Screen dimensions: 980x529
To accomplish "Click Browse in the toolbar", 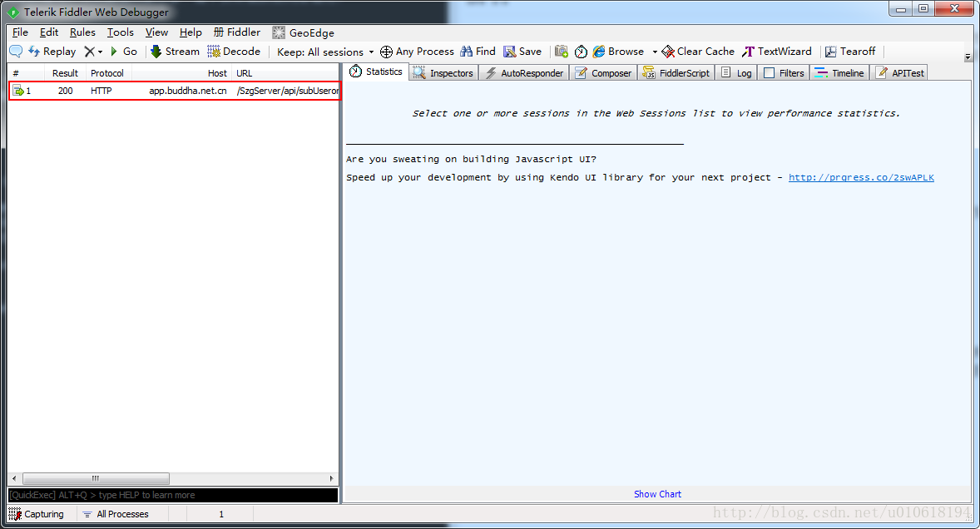I will [x=618, y=52].
